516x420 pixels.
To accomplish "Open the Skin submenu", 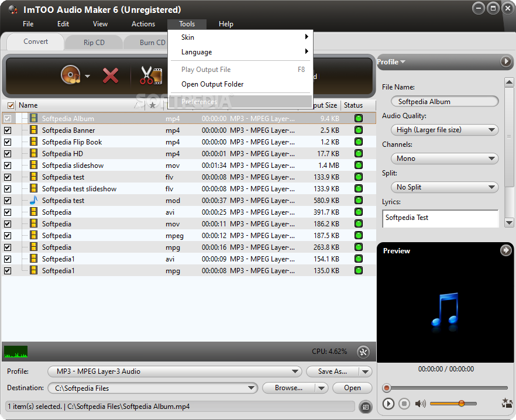I will [x=240, y=37].
